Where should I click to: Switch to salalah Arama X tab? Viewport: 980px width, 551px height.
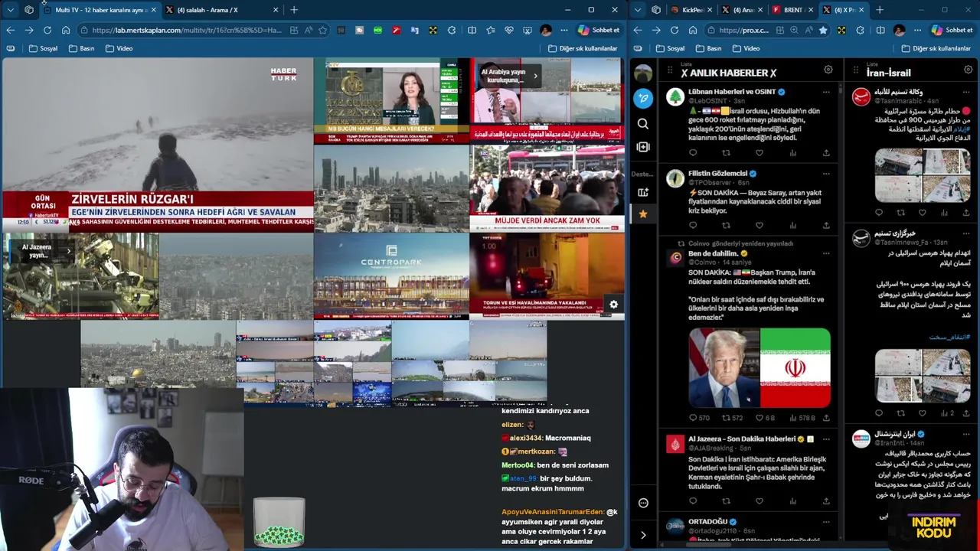tap(222, 10)
